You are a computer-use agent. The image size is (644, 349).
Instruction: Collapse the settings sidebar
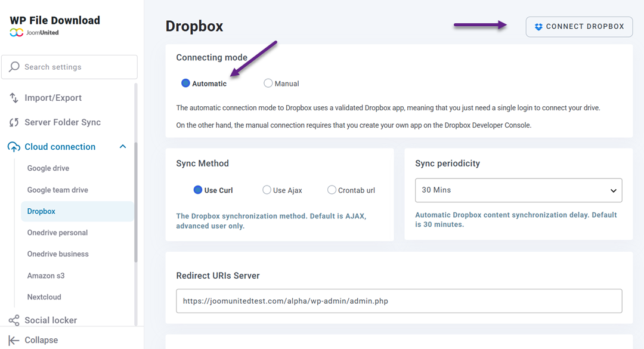(41, 340)
